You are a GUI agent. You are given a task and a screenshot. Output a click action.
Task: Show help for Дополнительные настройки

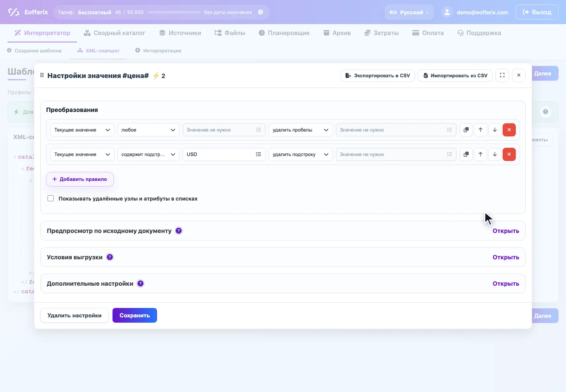(140, 283)
